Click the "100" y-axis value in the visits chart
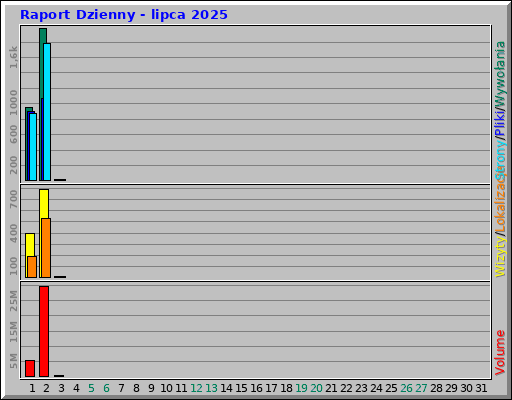Screen dimensions: 512x400 pyautogui.click(x=13, y=266)
